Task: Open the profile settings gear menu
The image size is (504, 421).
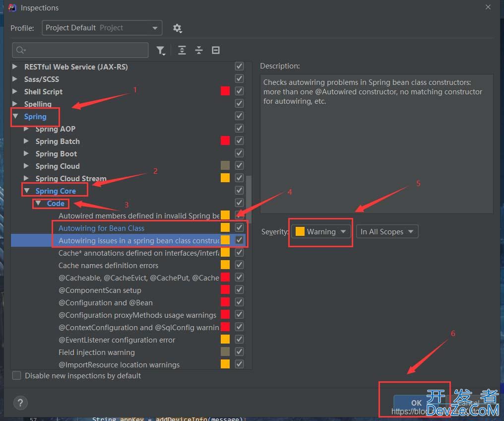Action: [x=178, y=28]
